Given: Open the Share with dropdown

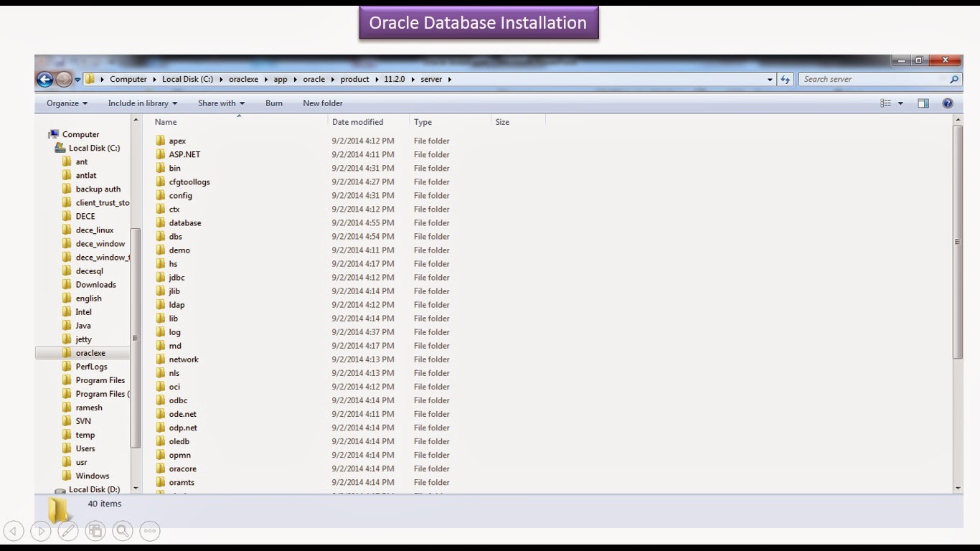Looking at the screenshot, I should (221, 103).
